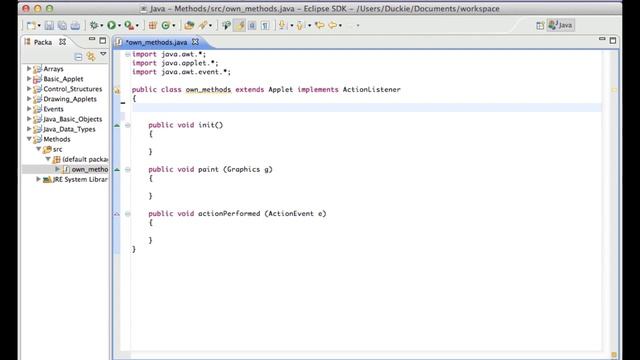Collapse the import statements fold marker
Viewport: 640px width, 360px height.
coord(128,54)
